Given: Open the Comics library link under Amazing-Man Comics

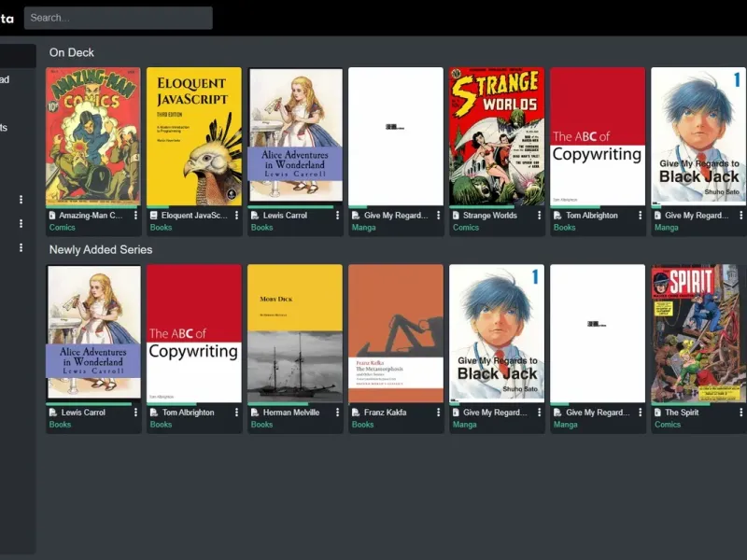Looking at the screenshot, I should [62, 227].
